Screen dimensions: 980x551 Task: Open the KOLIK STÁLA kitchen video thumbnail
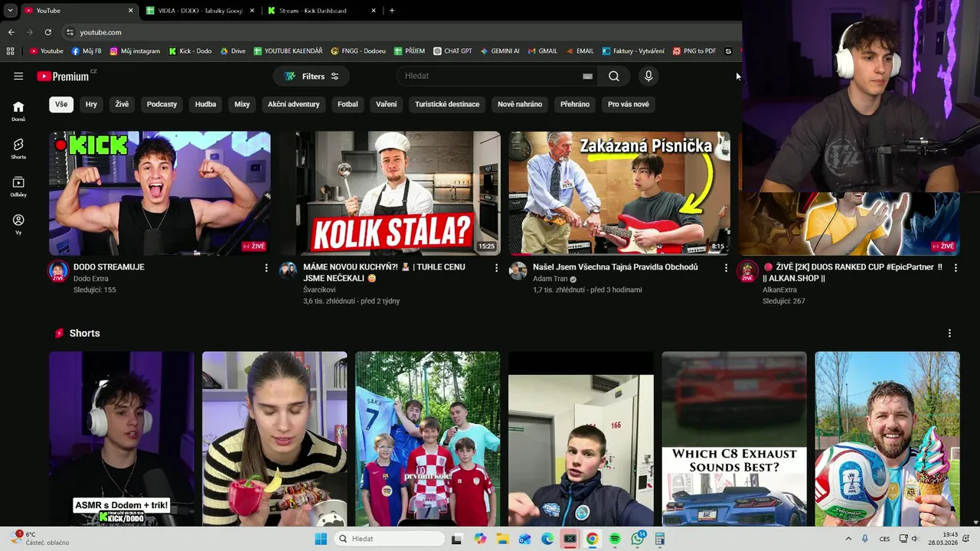[390, 193]
